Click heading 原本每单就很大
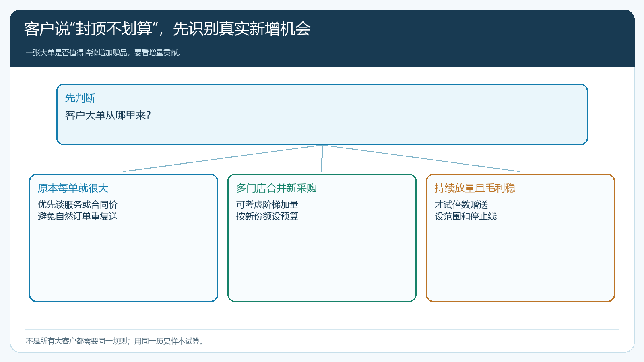This screenshot has width=644, height=362. 73,188
